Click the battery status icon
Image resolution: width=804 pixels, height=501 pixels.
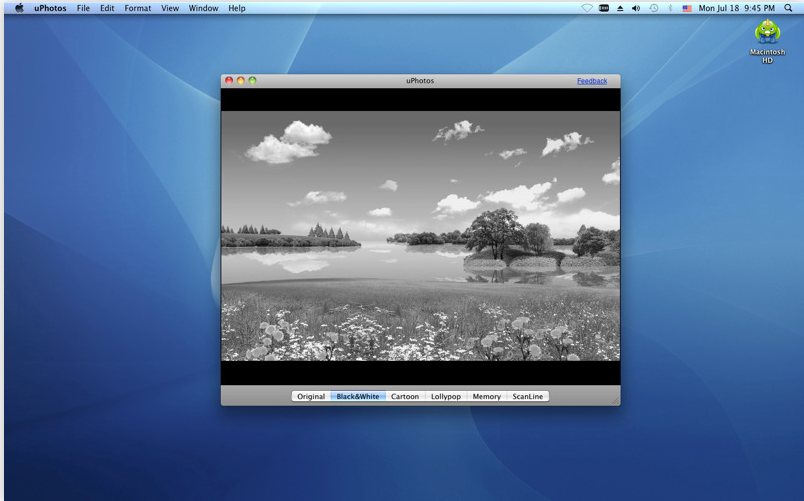pyautogui.click(x=604, y=8)
